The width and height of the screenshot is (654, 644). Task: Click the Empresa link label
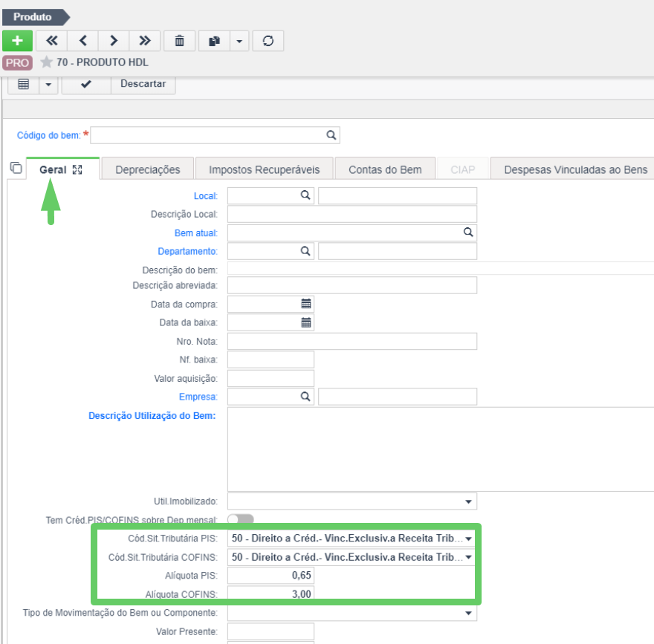(x=198, y=397)
